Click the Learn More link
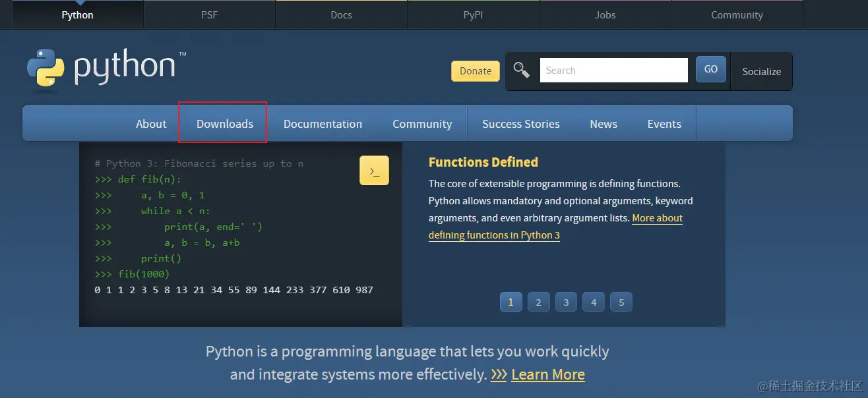868x398 pixels. tap(547, 375)
